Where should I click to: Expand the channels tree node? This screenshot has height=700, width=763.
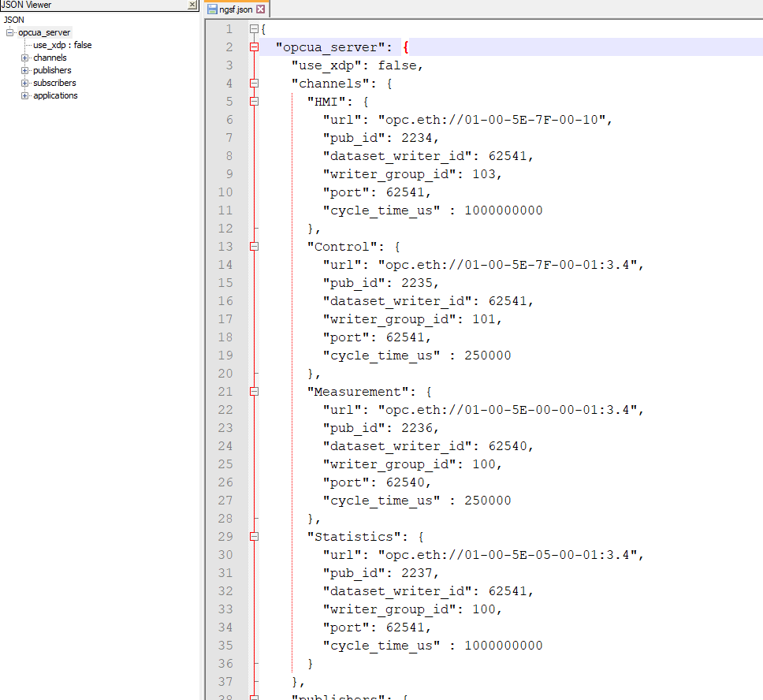pos(24,58)
